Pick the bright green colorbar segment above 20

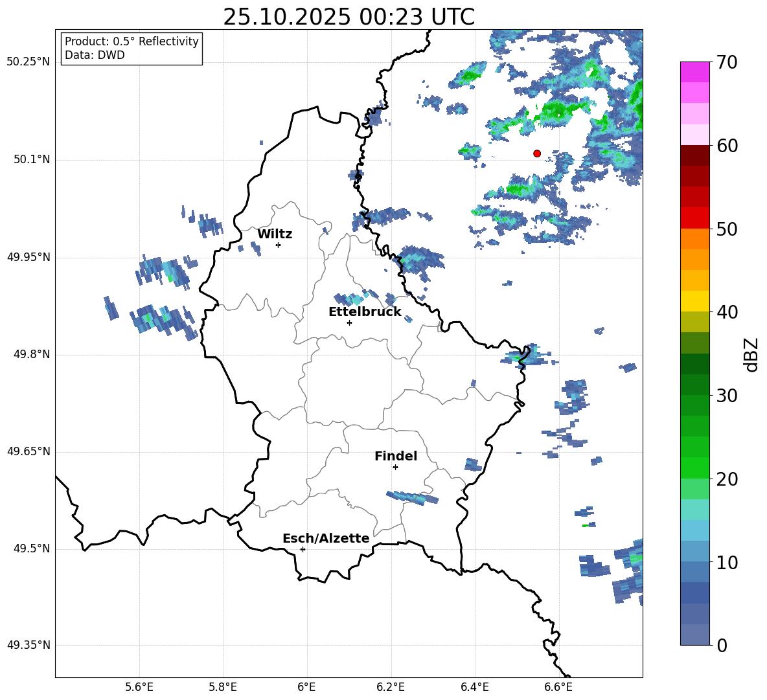pyautogui.click(x=695, y=468)
